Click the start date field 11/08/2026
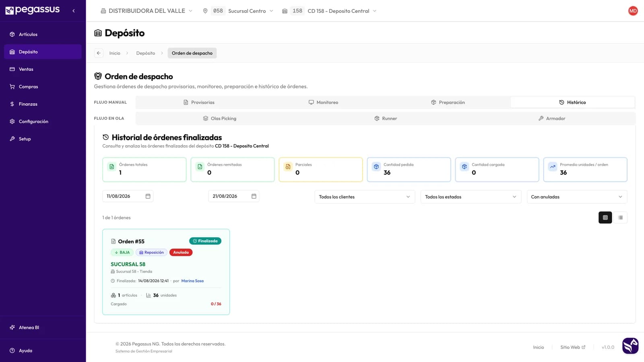Image resolution: width=644 pixels, height=362 pixels. 128,196
